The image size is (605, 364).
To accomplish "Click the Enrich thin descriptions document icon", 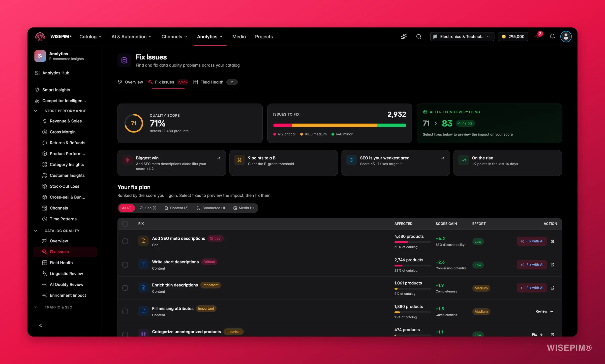I will click(x=143, y=287).
